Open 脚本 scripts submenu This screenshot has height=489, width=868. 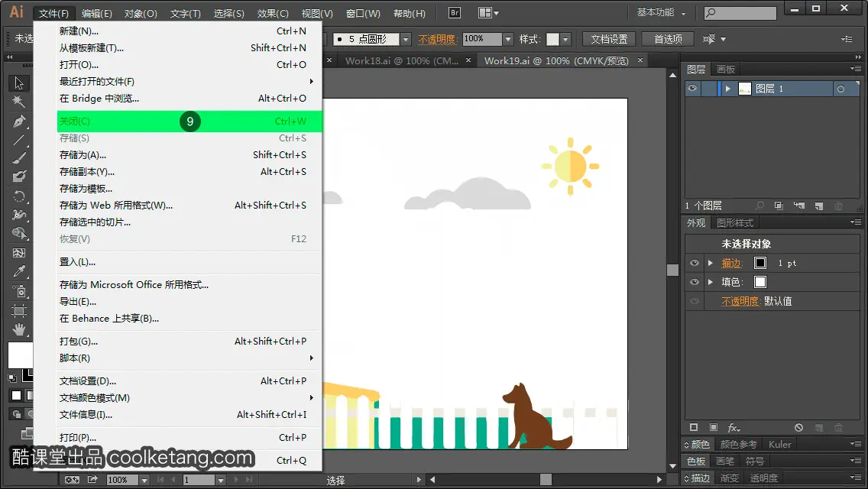click(189, 358)
